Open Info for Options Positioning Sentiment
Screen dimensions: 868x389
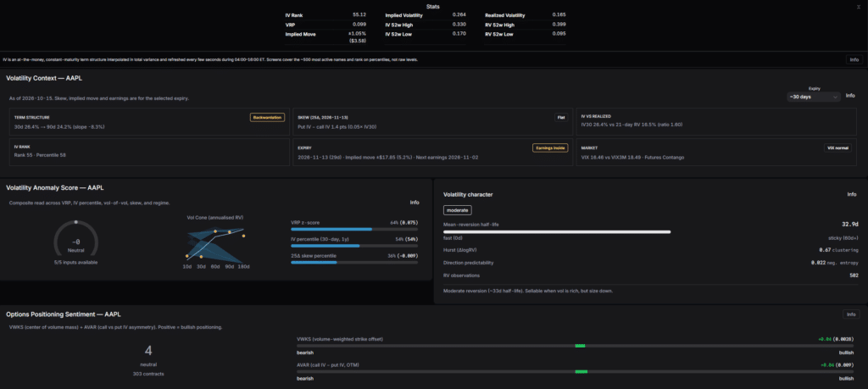[851, 314]
